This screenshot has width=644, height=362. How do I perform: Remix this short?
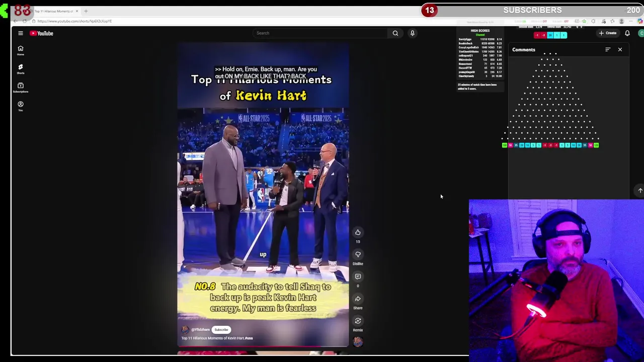pyautogui.click(x=358, y=321)
